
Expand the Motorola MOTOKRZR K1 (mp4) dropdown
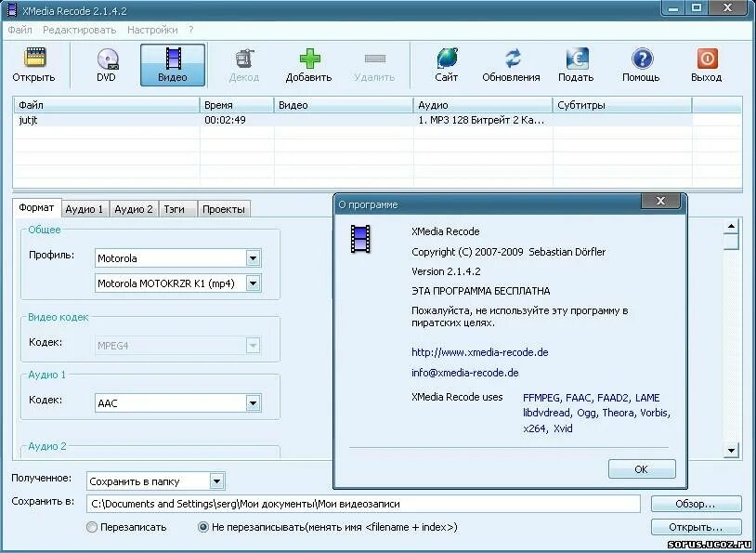(254, 283)
